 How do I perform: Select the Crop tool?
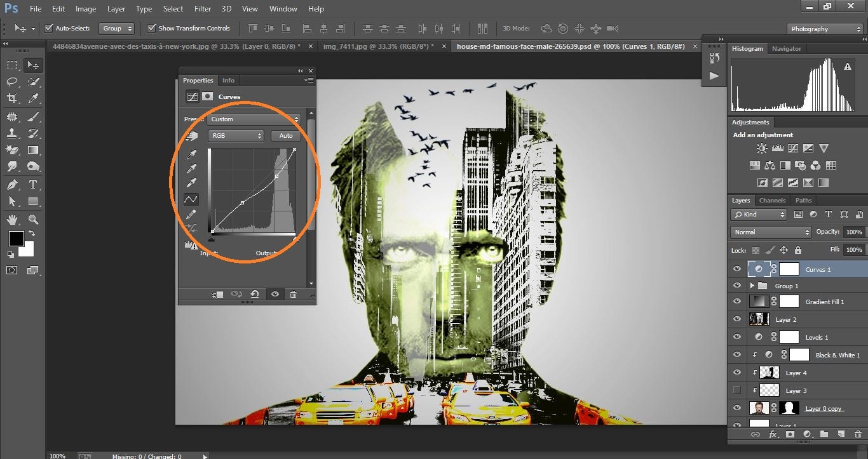pos(11,98)
